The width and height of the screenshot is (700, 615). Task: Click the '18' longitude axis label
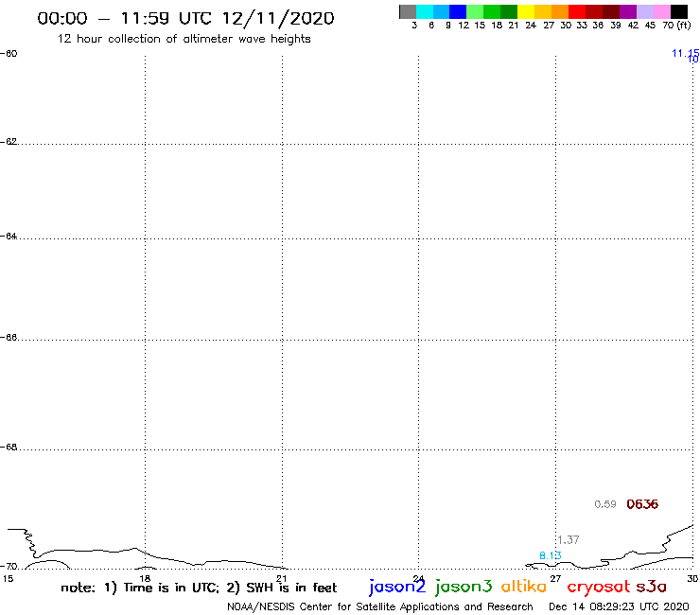[145, 579]
